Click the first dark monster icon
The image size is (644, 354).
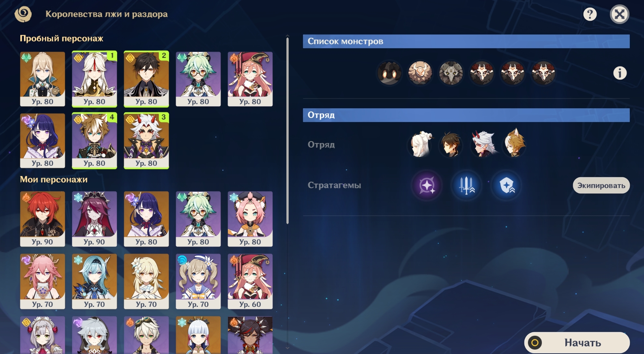coord(389,73)
